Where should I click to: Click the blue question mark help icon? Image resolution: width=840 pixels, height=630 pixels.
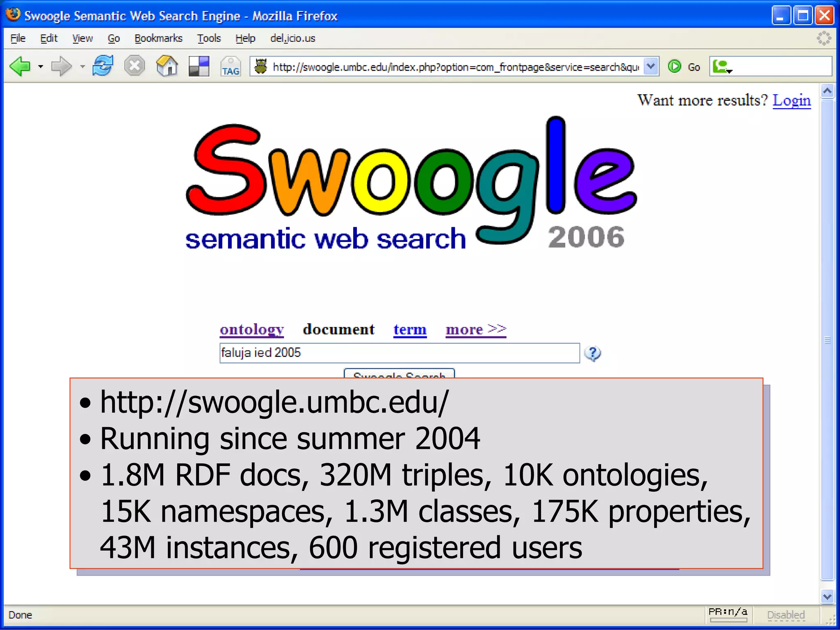click(x=592, y=353)
